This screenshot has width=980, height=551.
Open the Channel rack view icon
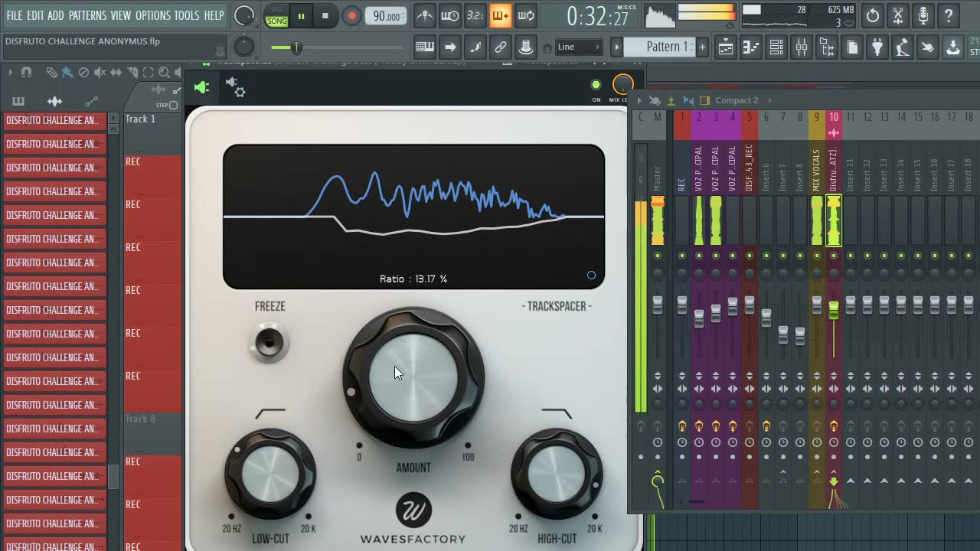(x=776, y=47)
